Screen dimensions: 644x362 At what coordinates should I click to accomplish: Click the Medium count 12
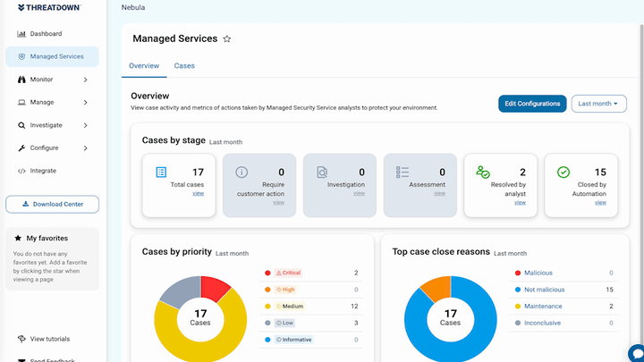[354, 307]
